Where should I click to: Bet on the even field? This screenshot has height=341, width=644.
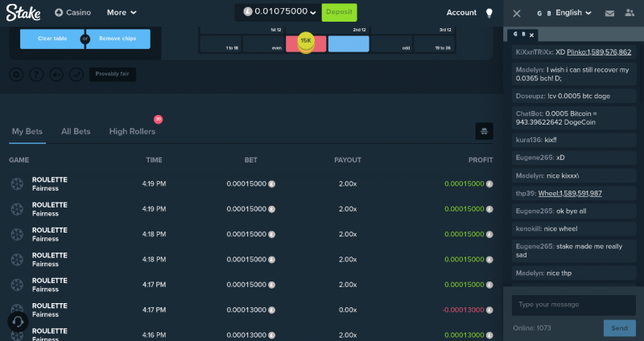[x=263, y=43]
